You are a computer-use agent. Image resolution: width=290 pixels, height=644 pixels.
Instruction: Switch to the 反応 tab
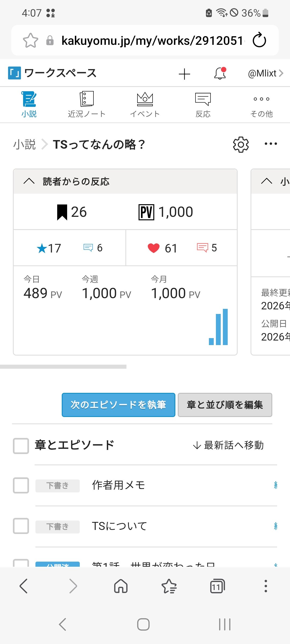203,105
